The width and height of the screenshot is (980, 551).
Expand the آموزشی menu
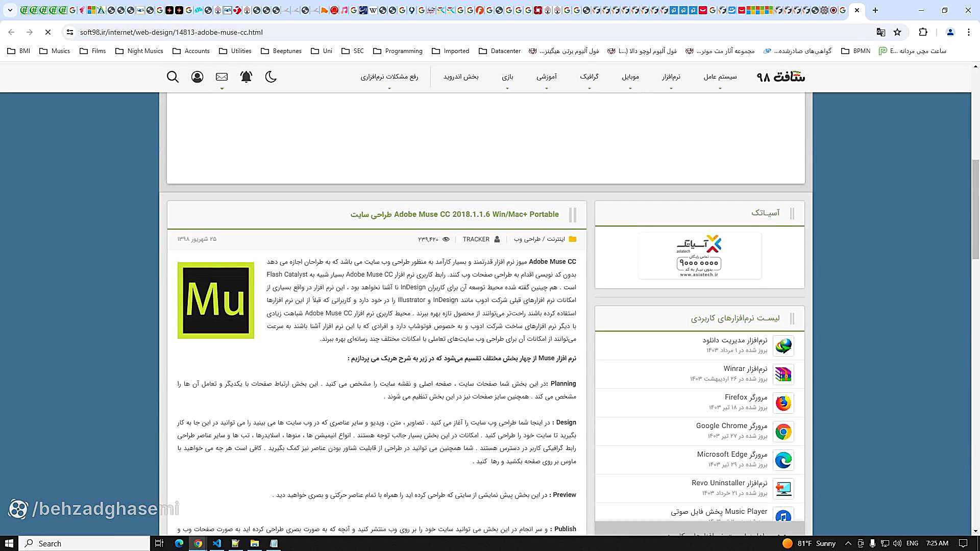547,77
